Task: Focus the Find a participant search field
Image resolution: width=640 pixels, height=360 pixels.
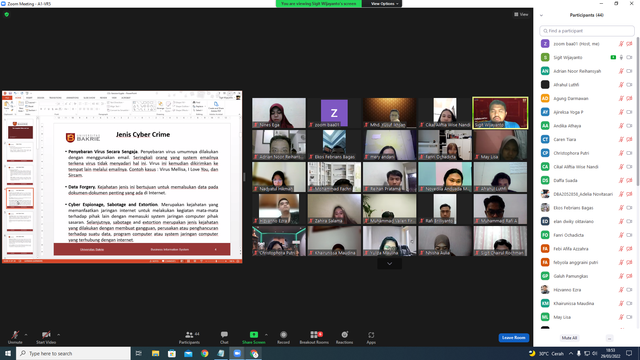Action: [x=587, y=31]
